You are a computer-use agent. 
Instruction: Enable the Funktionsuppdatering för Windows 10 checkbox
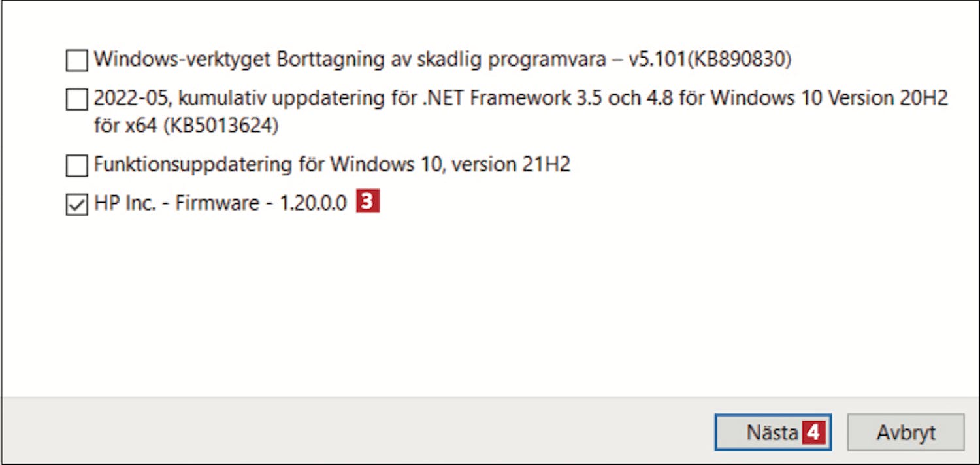click(76, 165)
